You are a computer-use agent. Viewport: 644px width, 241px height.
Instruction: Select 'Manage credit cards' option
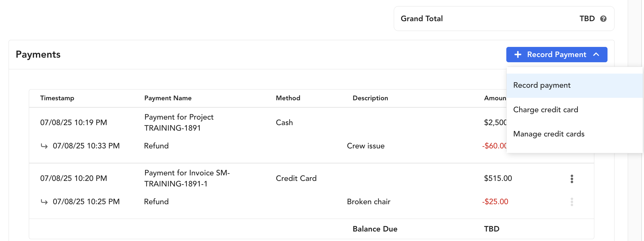coord(549,134)
